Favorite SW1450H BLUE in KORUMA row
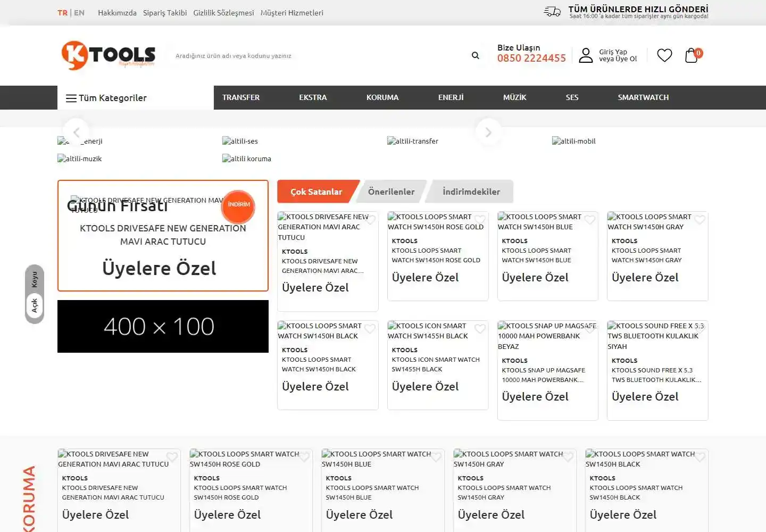The image size is (766, 532). click(436, 457)
